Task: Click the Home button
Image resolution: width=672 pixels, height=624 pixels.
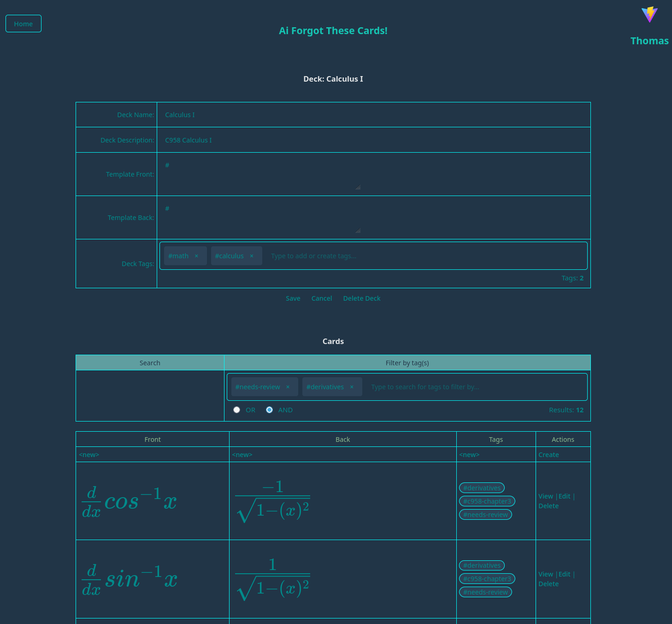Action: (x=24, y=24)
